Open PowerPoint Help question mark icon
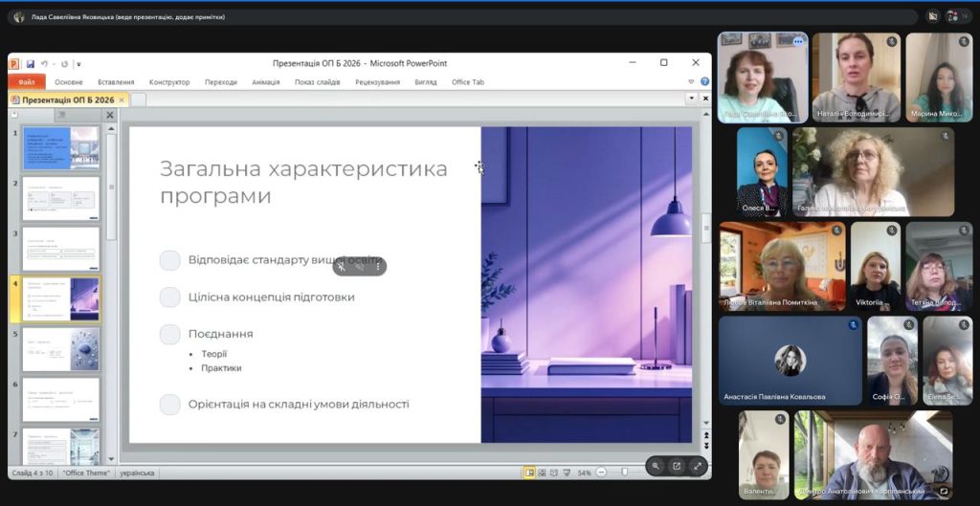The height and width of the screenshot is (506, 980). (x=705, y=82)
